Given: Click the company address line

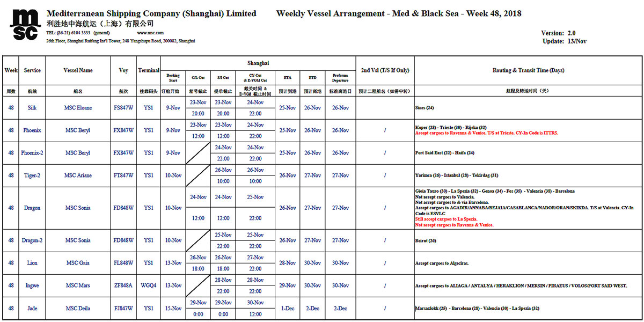Looking at the screenshot, I should pos(121,41).
